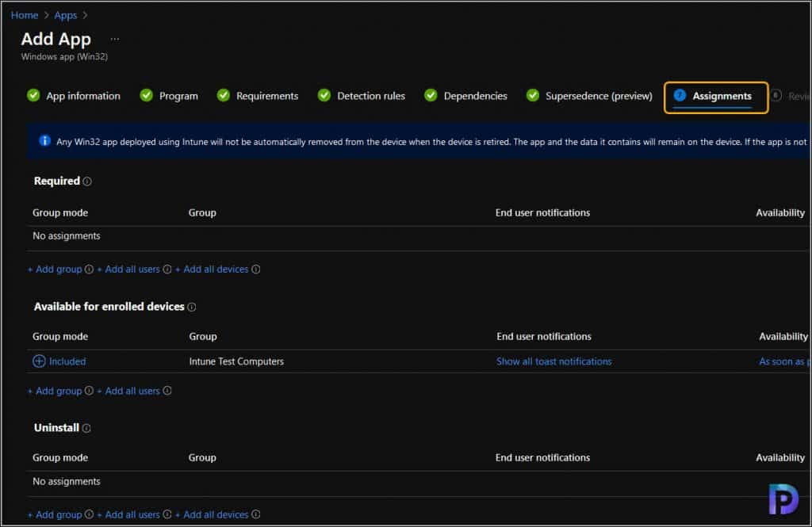Click green checkmark icon of Supersedence step
This screenshot has height=527, width=812.
533,95
